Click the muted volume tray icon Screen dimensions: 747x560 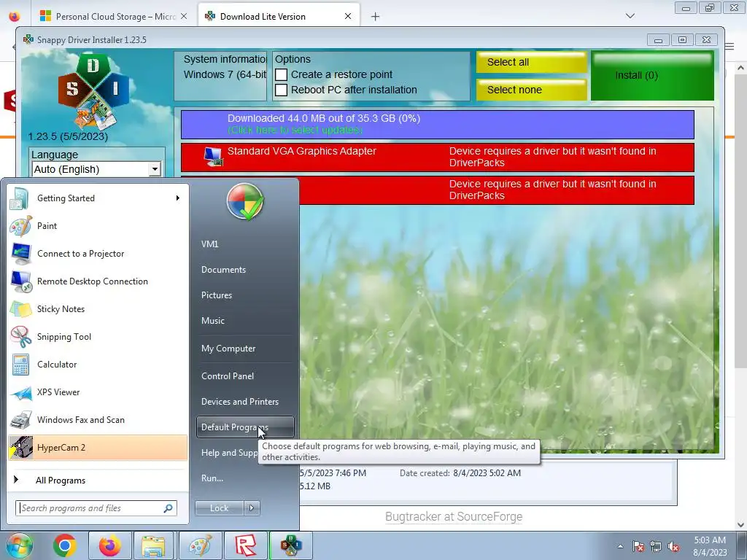[673, 546]
